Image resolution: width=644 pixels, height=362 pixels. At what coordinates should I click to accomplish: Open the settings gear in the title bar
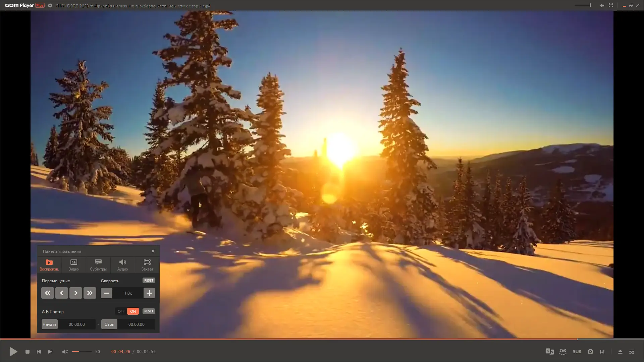(50, 6)
